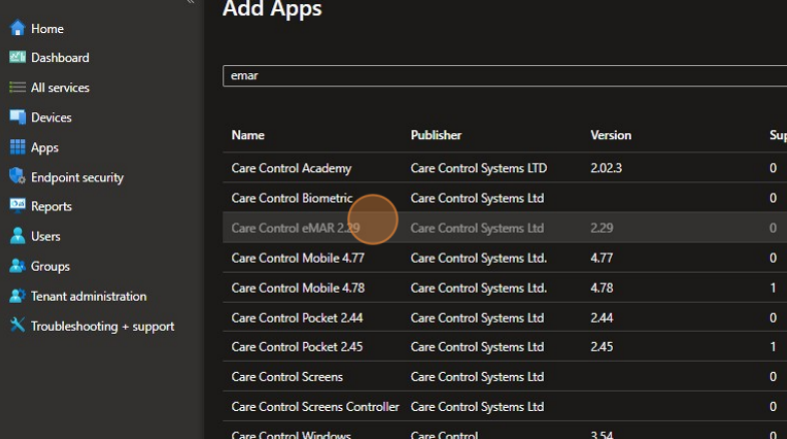Screen dimensions: 787x439
Task: Click the Home icon in sidebar
Action: click(17, 28)
